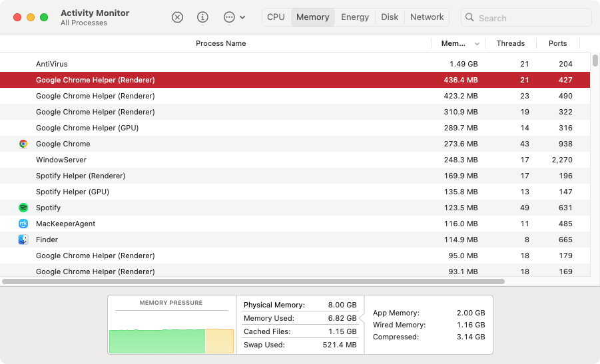Click the 116.0 MB MacKeeperAgent memory value

[461, 224]
